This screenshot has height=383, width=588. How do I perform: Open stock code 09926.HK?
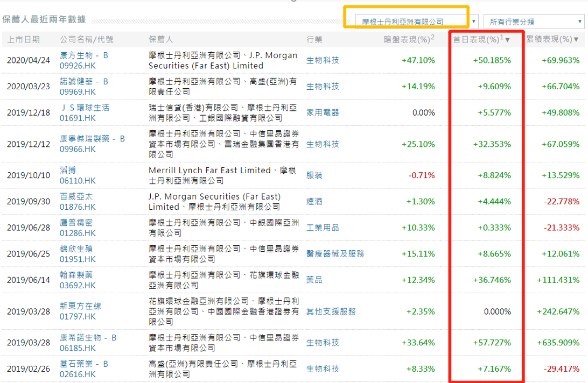coord(78,66)
